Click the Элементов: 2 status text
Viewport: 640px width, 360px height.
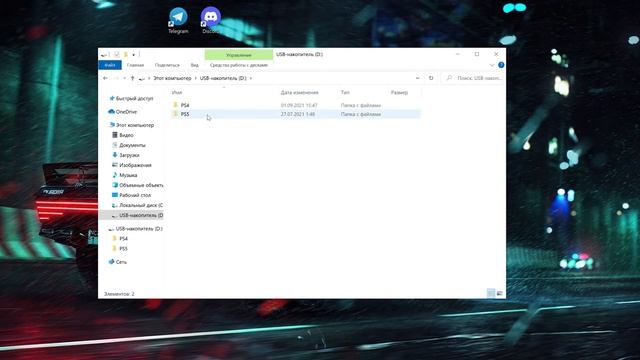[x=119, y=294]
